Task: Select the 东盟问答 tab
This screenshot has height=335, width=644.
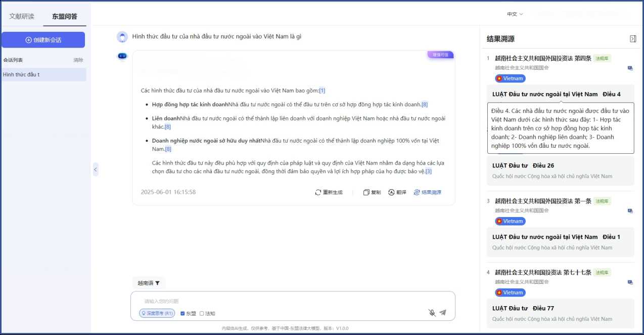Action: [x=65, y=16]
